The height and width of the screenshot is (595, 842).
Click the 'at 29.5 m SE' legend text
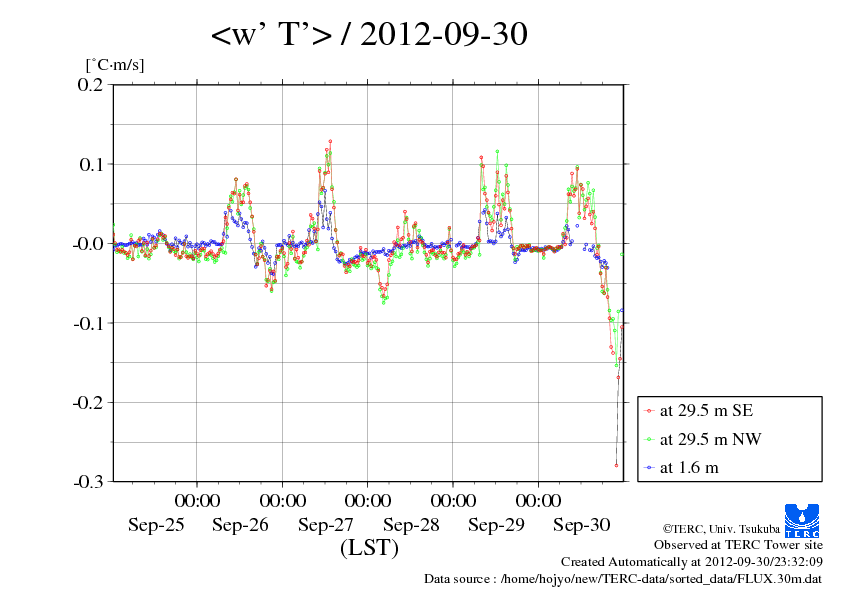(x=706, y=411)
